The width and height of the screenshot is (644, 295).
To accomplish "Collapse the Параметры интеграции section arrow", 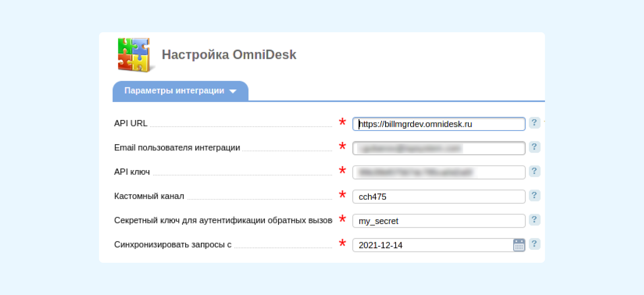I will (233, 91).
